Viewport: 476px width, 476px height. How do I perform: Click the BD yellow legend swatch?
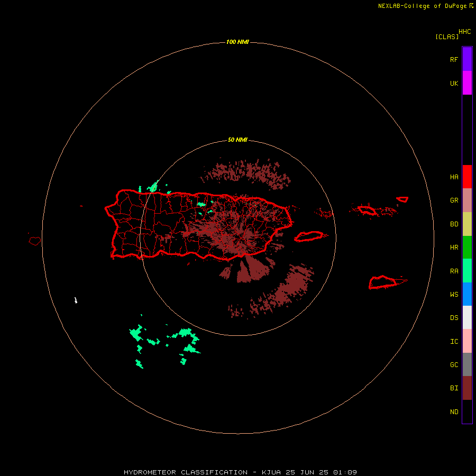point(467,224)
